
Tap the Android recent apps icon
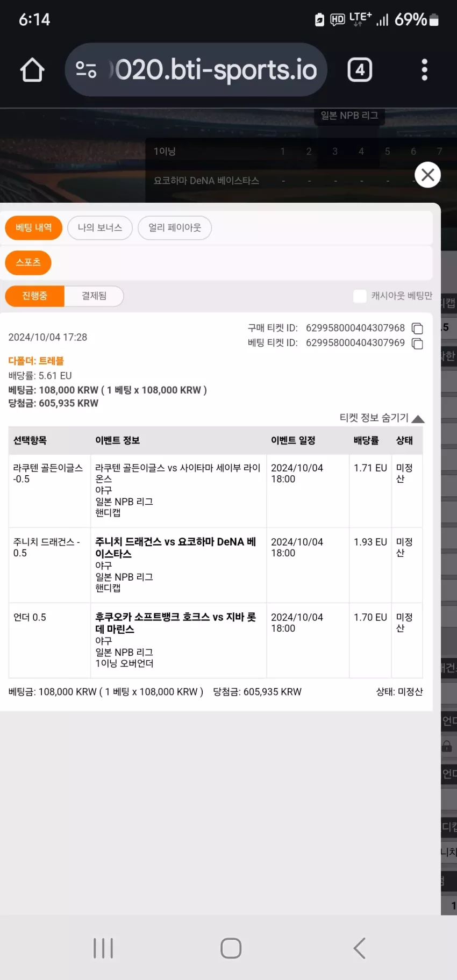click(x=103, y=948)
